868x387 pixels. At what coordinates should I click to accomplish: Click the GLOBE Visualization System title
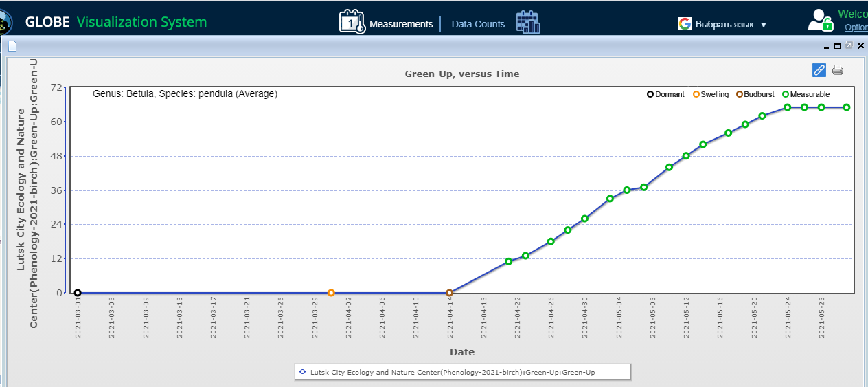115,22
